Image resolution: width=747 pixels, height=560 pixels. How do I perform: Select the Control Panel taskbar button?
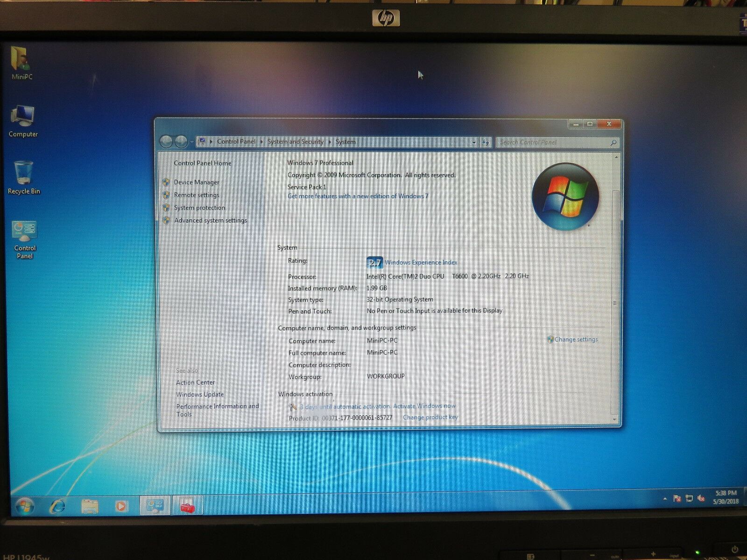[x=155, y=506]
